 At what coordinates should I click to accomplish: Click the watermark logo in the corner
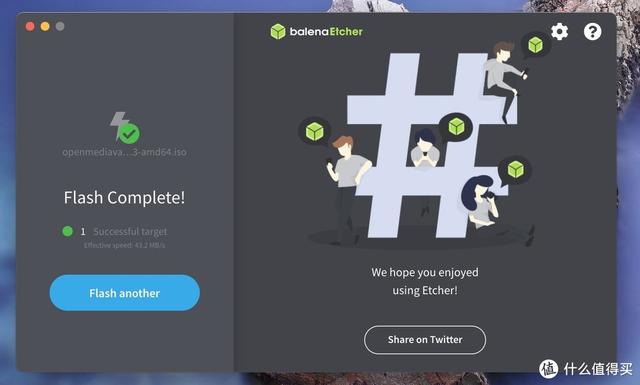[548, 369]
